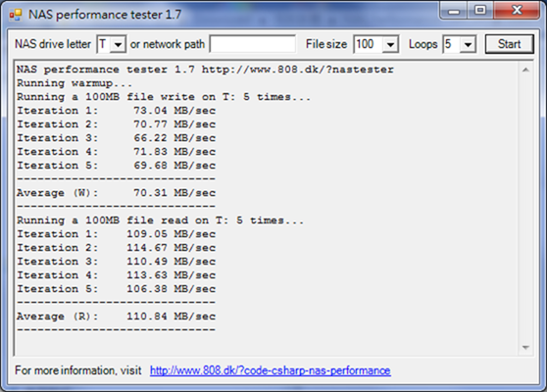This screenshot has width=547, height=392.
Task: Select the 'Average (W): 70.31 MB/sec' line
Action: coord(117,193)
